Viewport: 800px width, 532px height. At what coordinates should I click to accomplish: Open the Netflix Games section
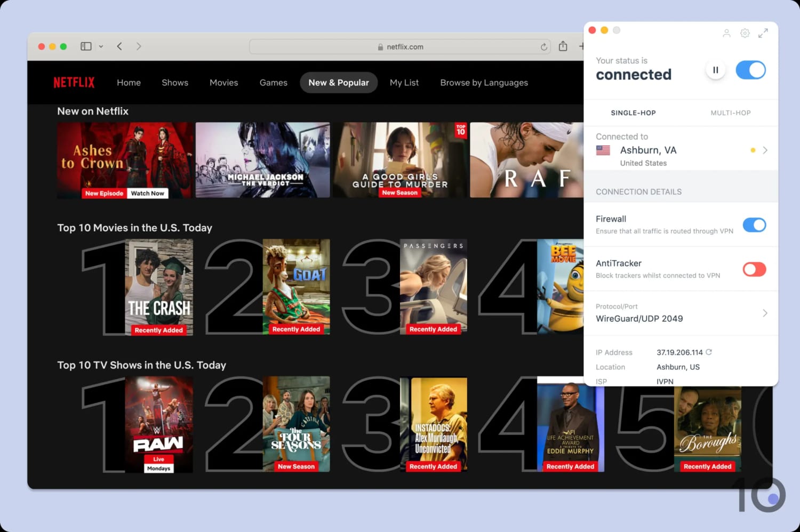(x=274, y=83)
